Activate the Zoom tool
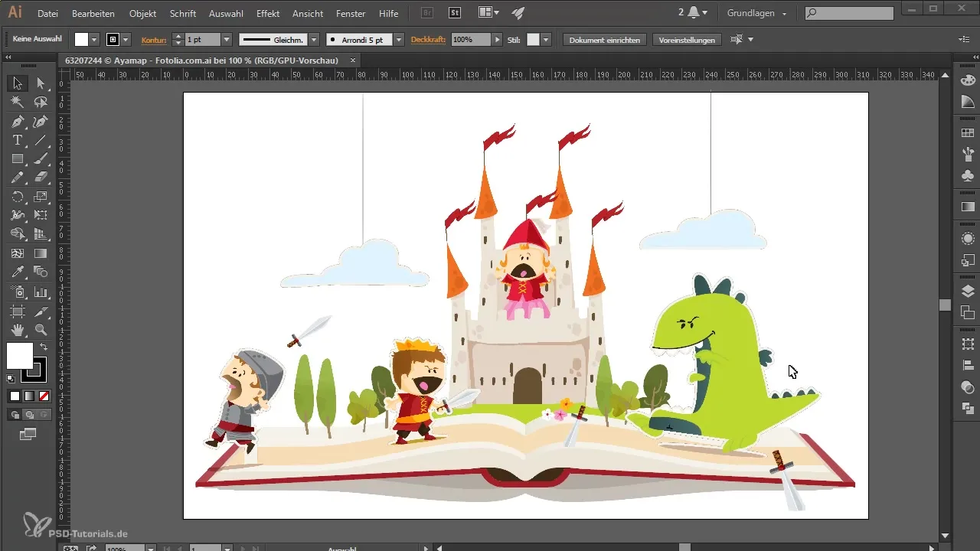 tap(41, 330)
